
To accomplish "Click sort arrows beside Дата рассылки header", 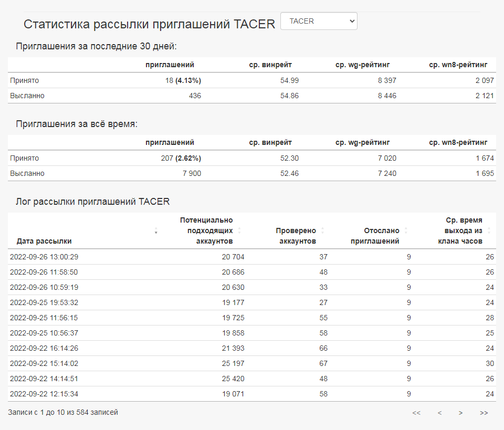I will 156,231.
